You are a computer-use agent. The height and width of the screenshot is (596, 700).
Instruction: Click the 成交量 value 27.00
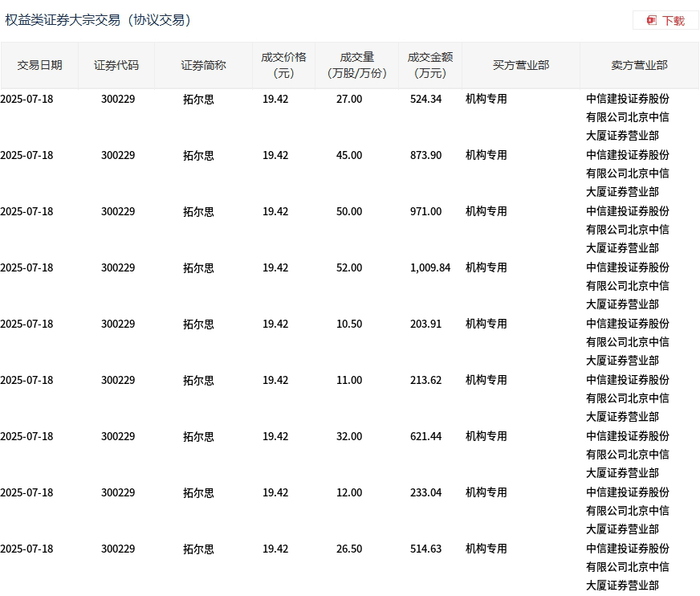(349, 99)
